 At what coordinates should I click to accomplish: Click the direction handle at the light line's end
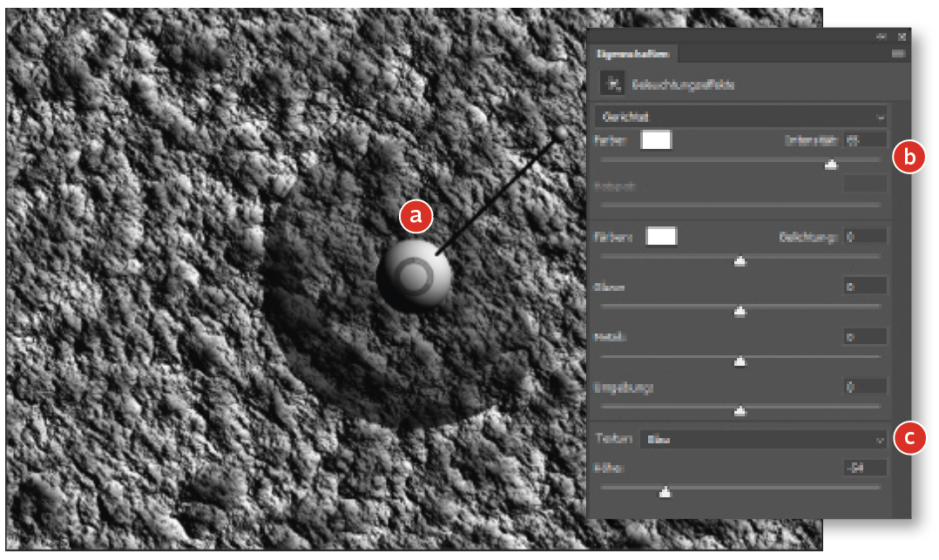561,133
